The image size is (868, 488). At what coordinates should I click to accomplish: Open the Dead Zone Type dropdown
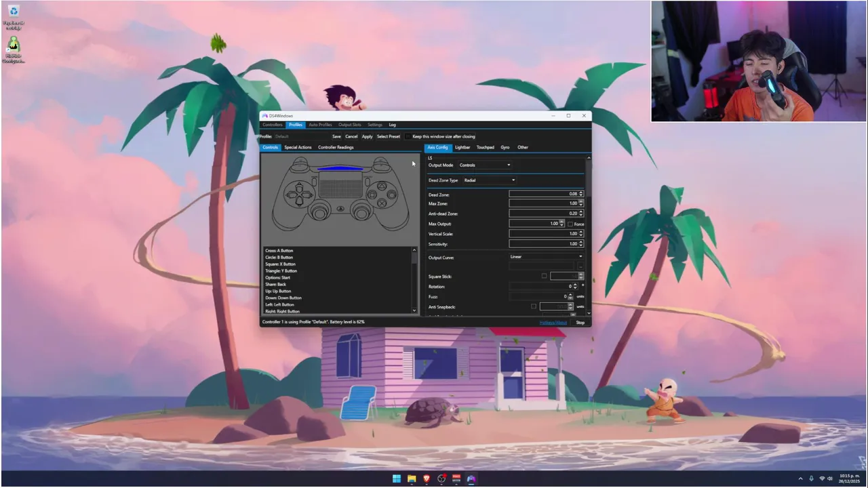[x=490, y=180]
